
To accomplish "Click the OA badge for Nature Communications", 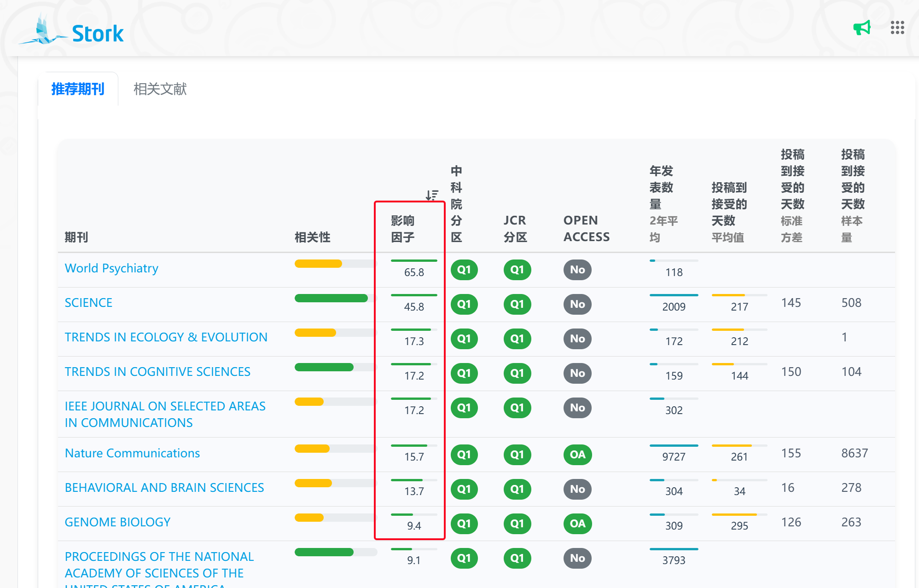I will pyautogui.click(x=577, y=455).
